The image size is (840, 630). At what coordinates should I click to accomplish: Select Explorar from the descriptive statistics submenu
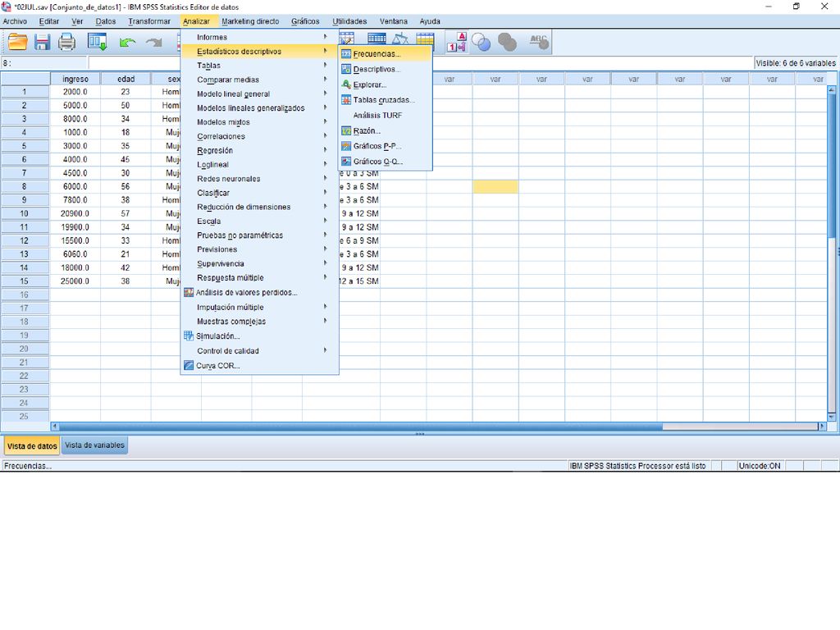point(386,84)
